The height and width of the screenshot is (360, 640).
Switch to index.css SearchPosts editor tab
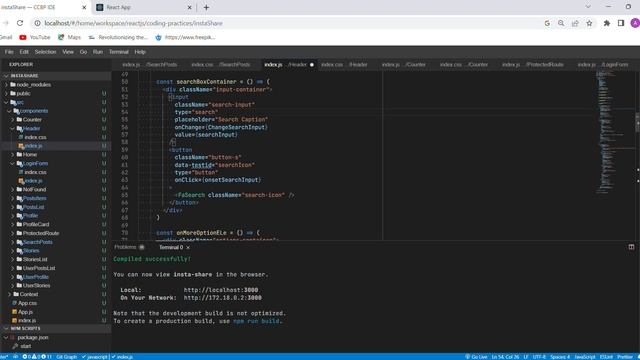(220, 64)
